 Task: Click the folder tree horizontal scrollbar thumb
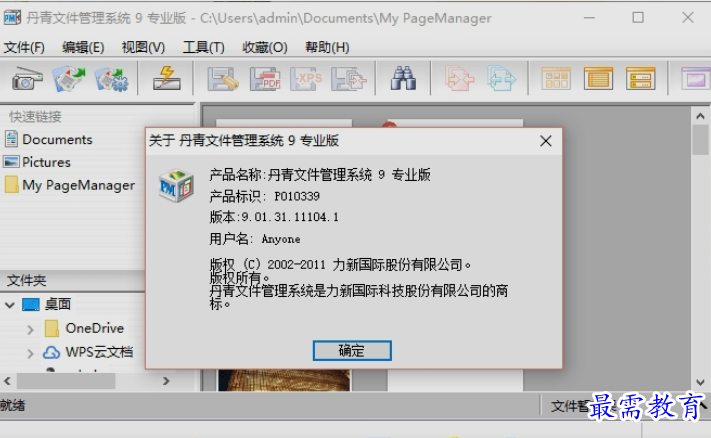[66, 381]
